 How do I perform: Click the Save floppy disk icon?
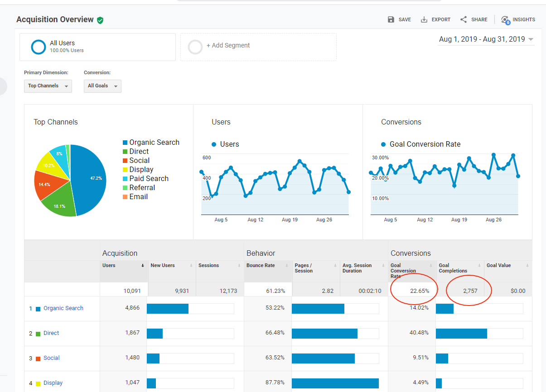(x=391, y=19)
